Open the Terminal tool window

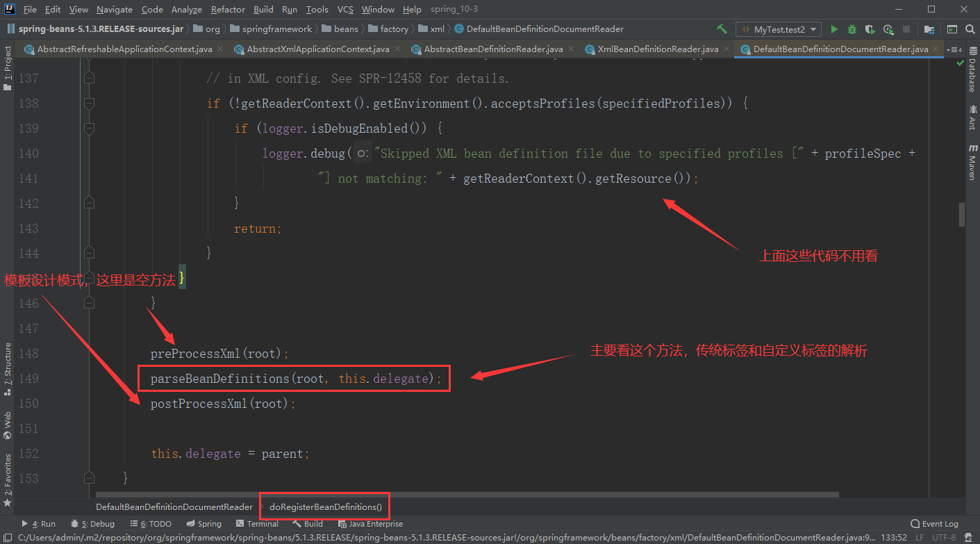(x=258, y=524)
